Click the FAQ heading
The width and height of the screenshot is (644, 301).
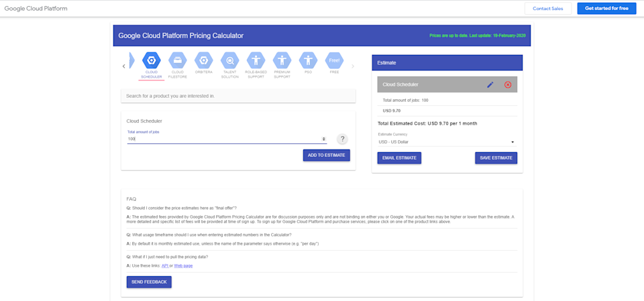click(x=131, y=198)
